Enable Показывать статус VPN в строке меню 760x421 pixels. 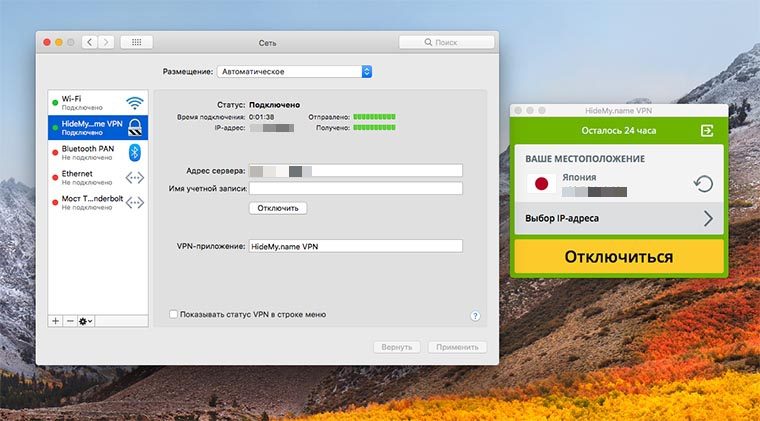[x=173, y=314]
